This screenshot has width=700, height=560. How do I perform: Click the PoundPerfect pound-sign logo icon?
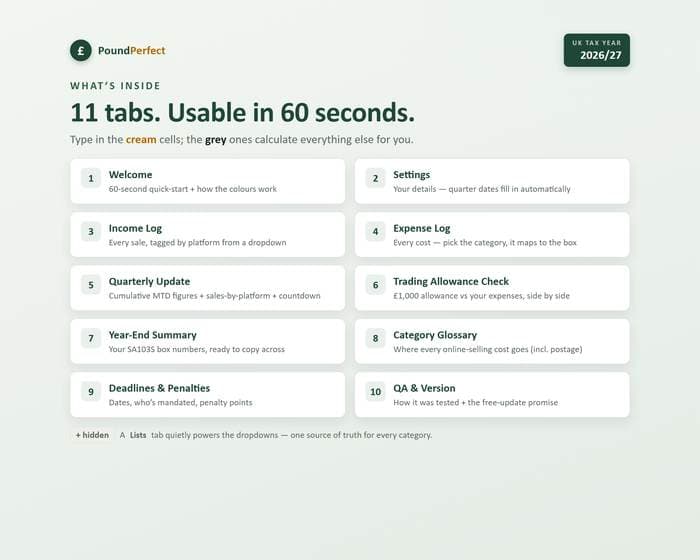tap(81, 50)
